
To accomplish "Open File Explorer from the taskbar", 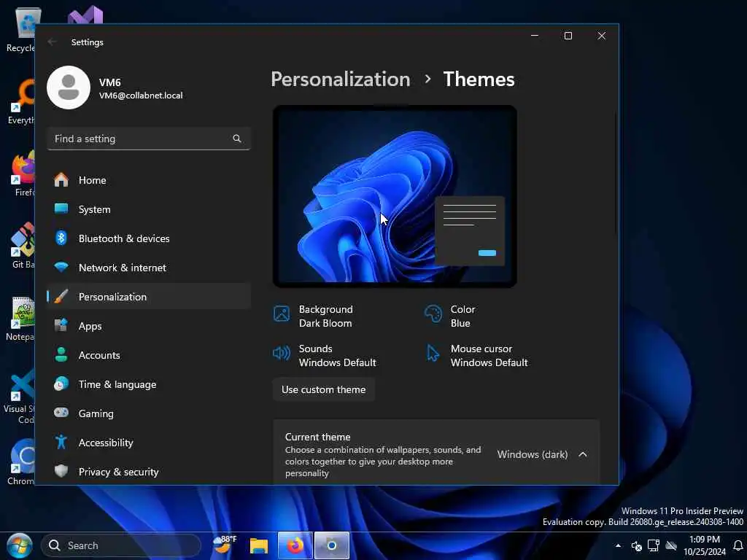I will 259,545.
